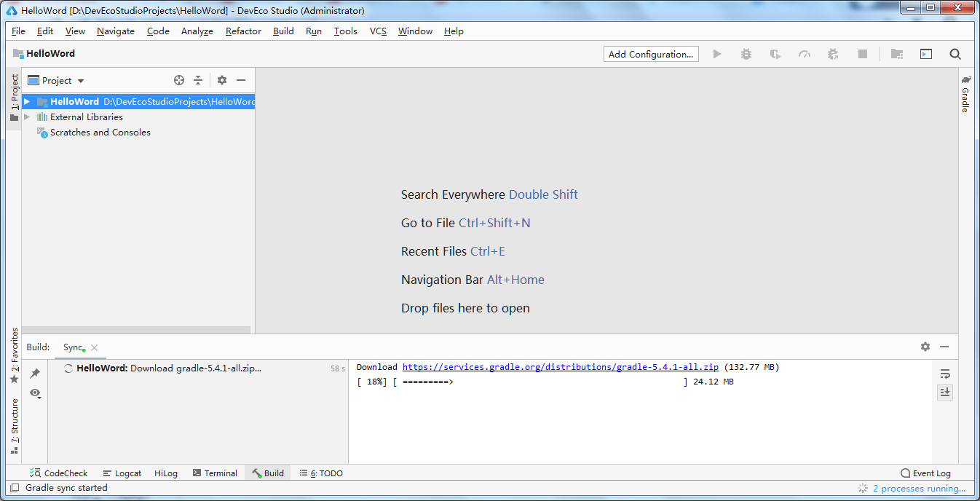
Task: Open the Logcat tool window
Action: click(122, 473)
